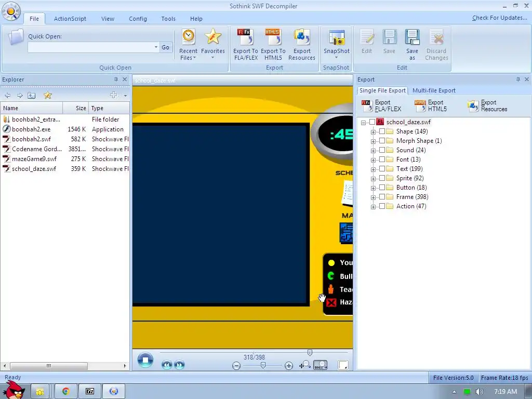Check the school_daze.swf root checkbox

[372, 122]
